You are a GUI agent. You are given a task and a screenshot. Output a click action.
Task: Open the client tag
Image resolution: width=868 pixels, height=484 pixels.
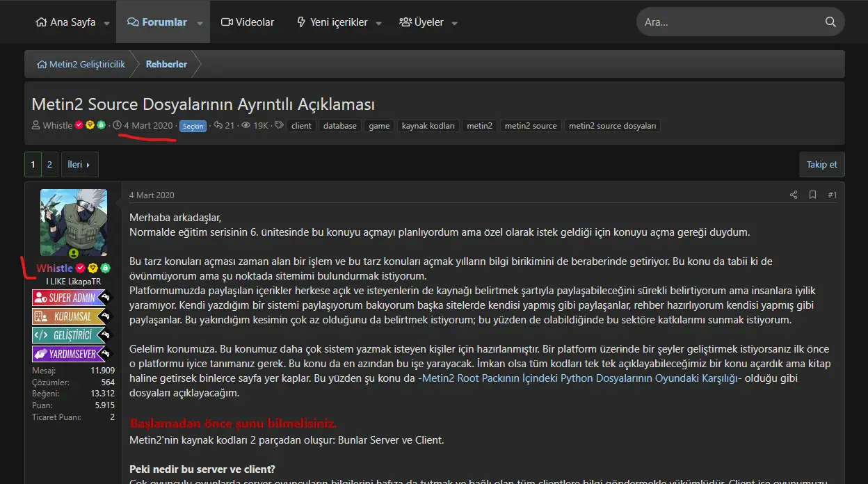(301, 126)
